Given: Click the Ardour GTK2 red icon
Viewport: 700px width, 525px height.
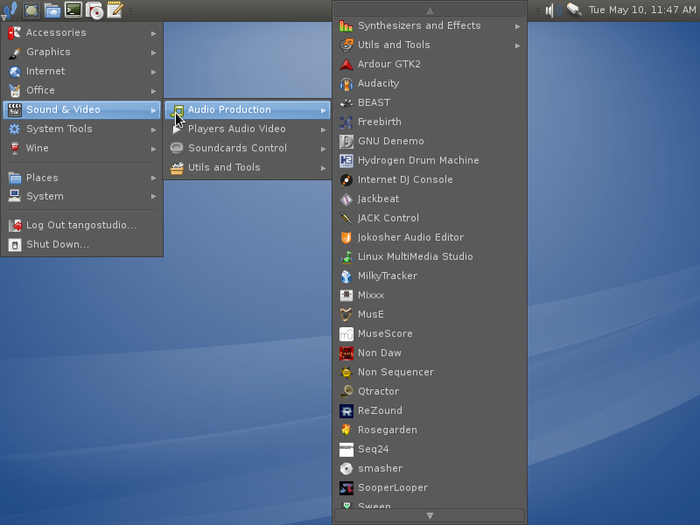Looking at the screenshot, I should coord(346,64).
